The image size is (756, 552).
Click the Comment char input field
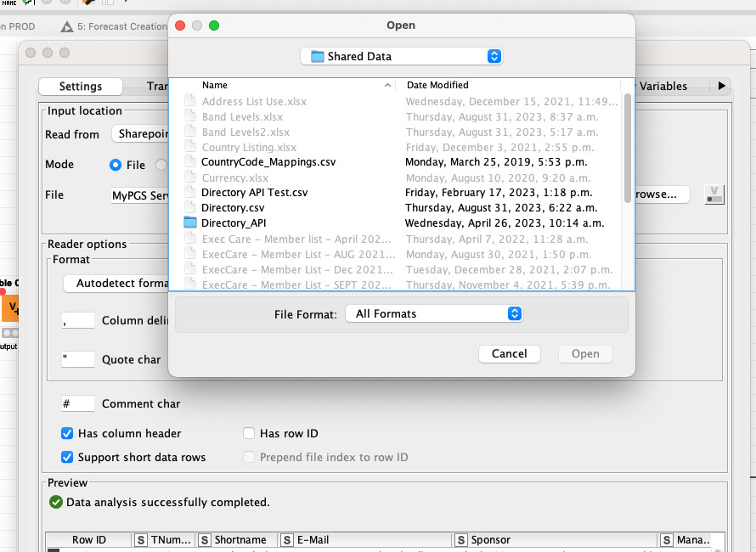click(x=78, y=403)
